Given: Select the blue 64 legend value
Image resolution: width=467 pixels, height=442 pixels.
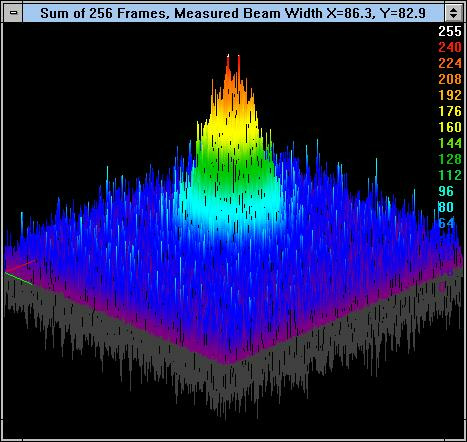Looking at the screenshot, I should click(446, 223).
